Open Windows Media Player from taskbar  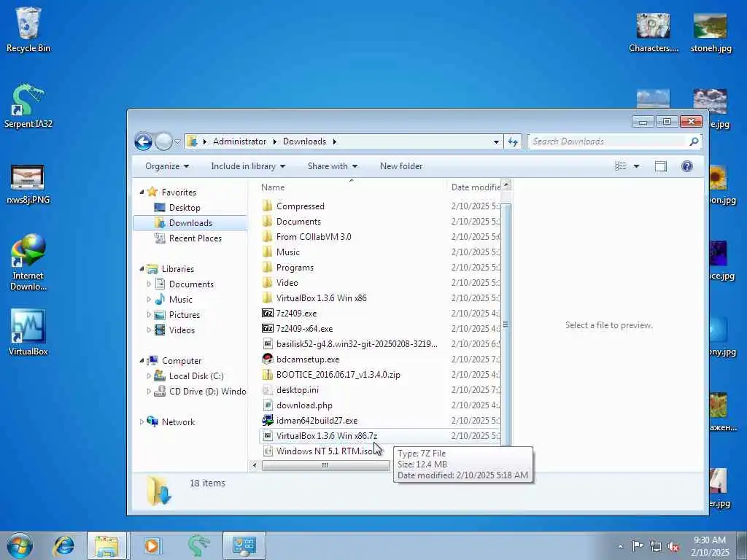click(x=151, y=545)
